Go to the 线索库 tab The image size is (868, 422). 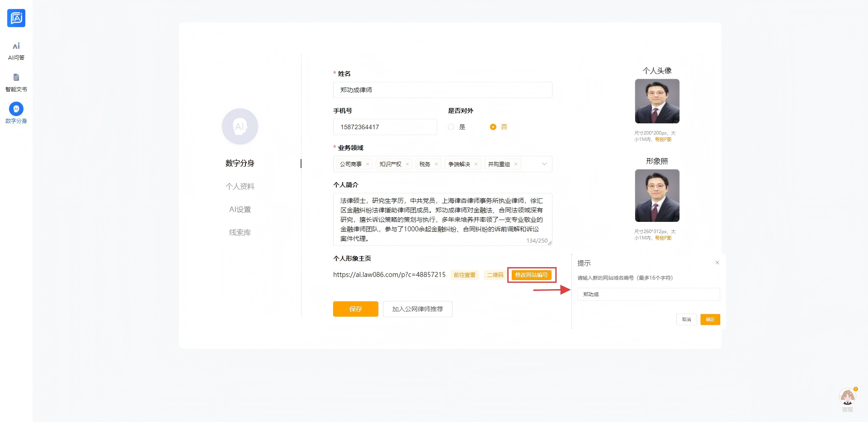[240, 233]
